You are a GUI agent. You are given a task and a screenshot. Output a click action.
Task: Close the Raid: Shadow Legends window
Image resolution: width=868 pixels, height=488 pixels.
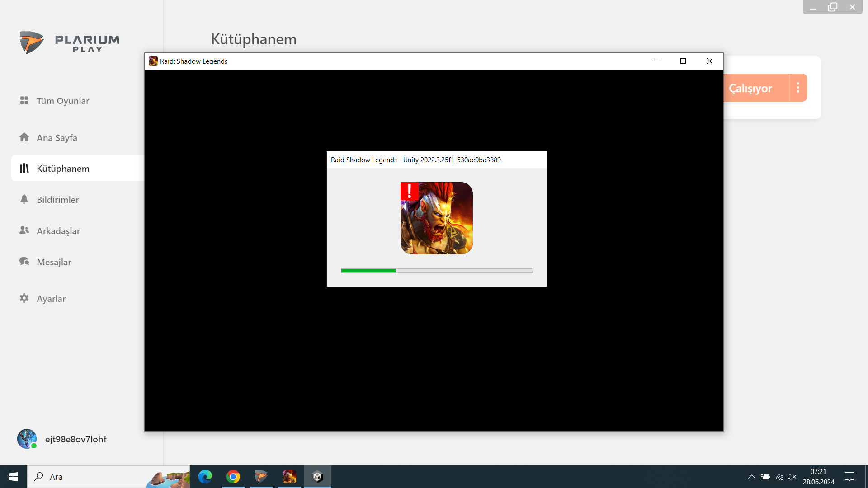tap(710, 61)
